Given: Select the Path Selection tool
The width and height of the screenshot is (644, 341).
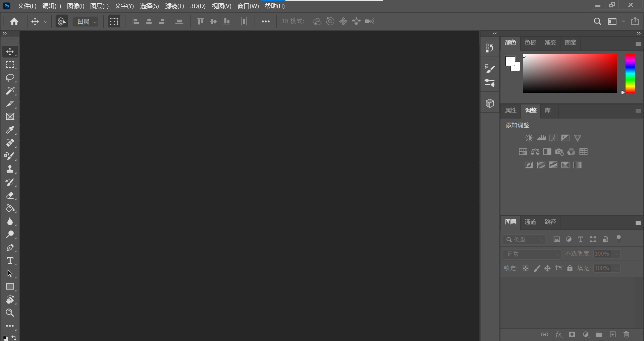Looking at the screenshot, I should click(10, 274).
